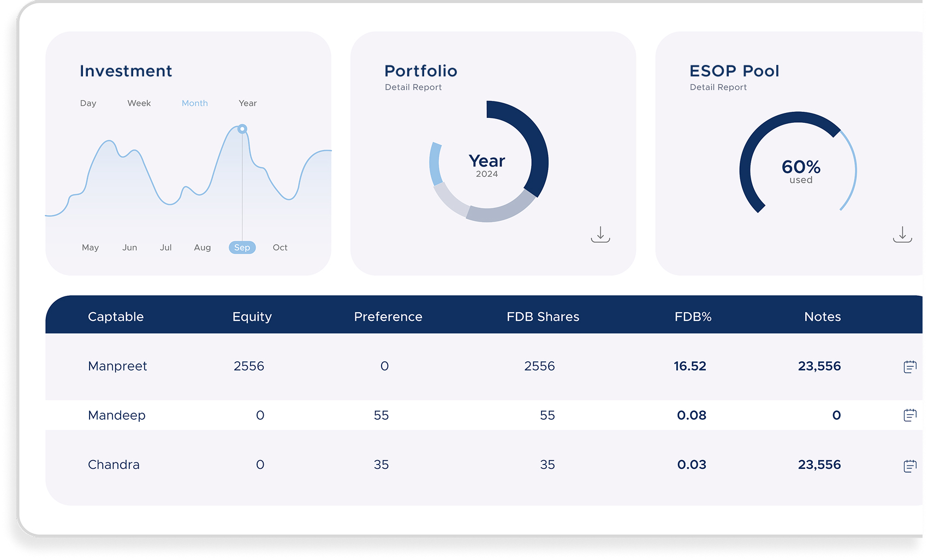Open notes icon for Manpreet row
This screenshot has height=560, width=928.
tap(909, 367)
